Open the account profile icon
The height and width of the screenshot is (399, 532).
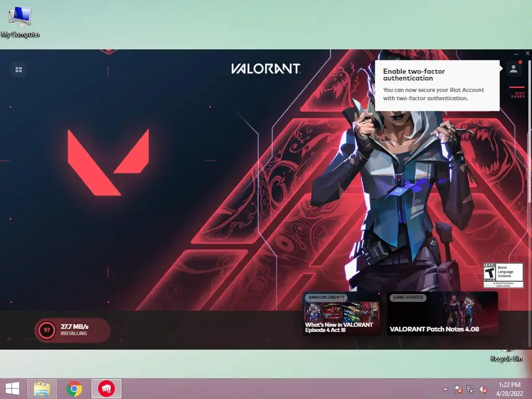(513, 69)
